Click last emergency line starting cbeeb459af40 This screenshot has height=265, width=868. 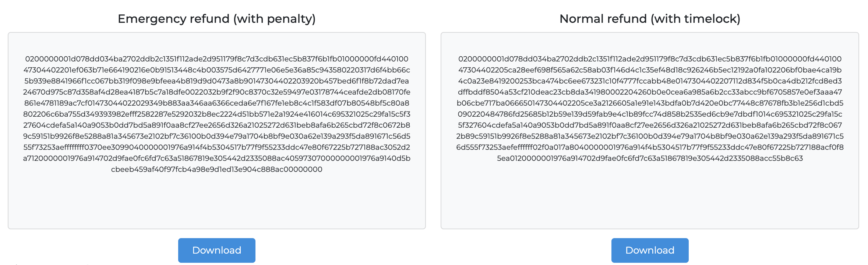pos(217,169)
